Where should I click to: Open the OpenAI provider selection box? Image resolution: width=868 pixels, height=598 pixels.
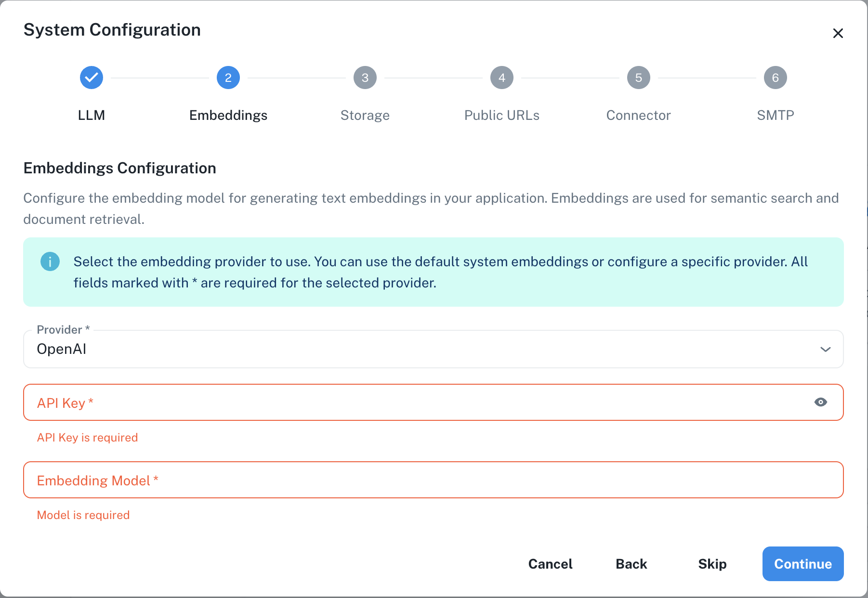[424, 350]
